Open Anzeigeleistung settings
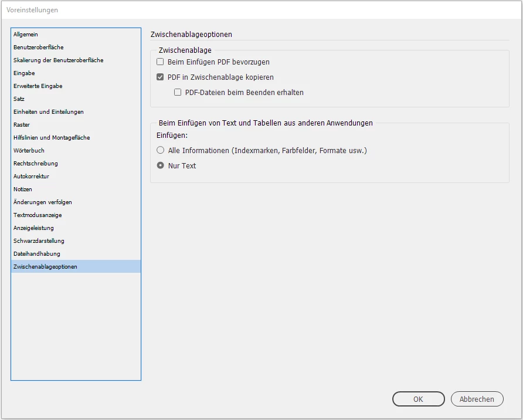 click(76, 228)
